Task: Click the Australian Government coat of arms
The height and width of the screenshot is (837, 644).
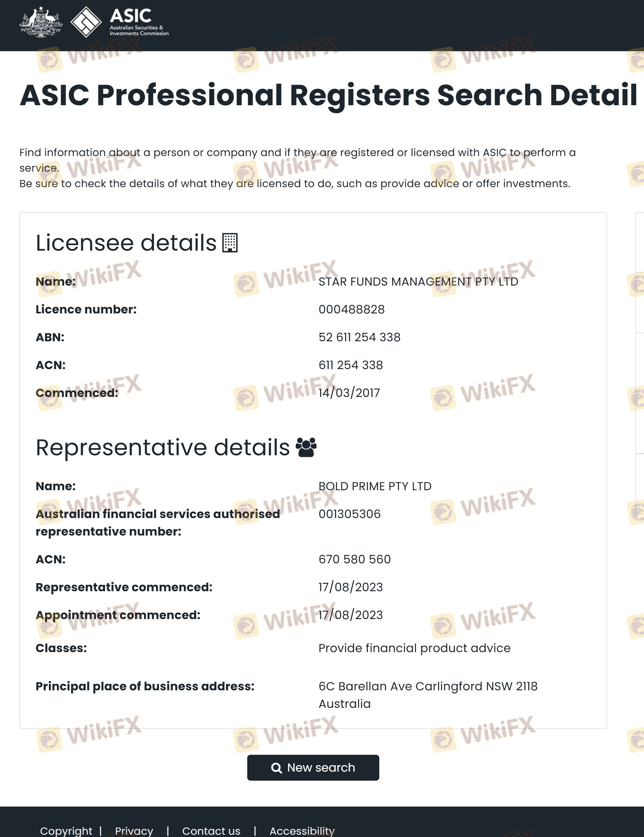Action: coord(40,22)
